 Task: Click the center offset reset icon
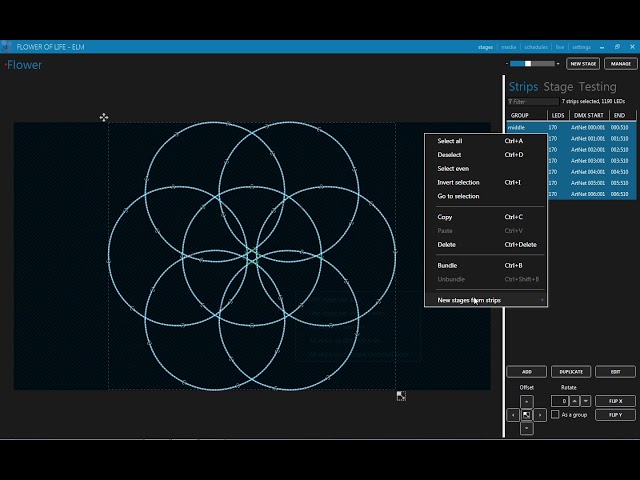527,415
